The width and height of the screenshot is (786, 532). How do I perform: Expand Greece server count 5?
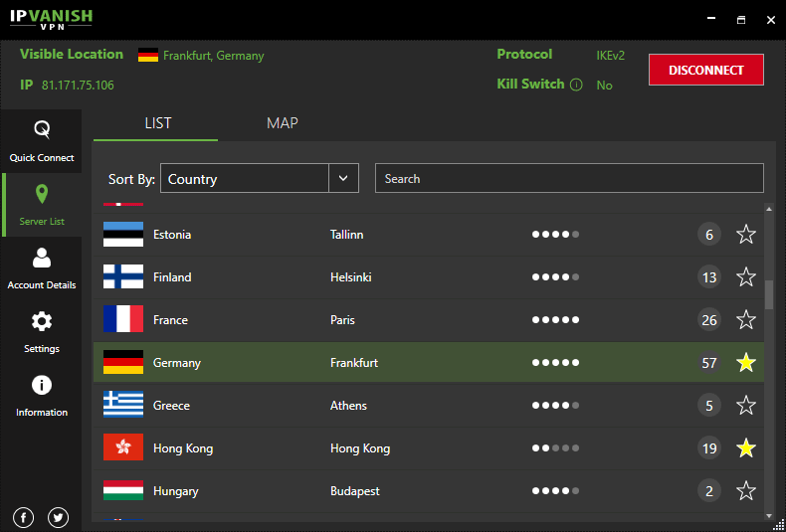(709, 406)
